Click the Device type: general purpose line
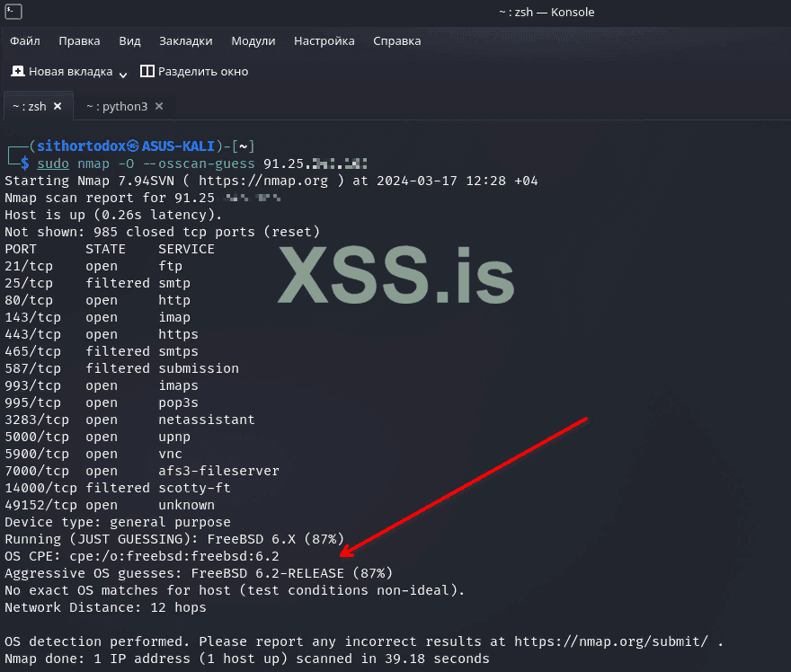Screen dimensions: 791x672 [118, 522]
